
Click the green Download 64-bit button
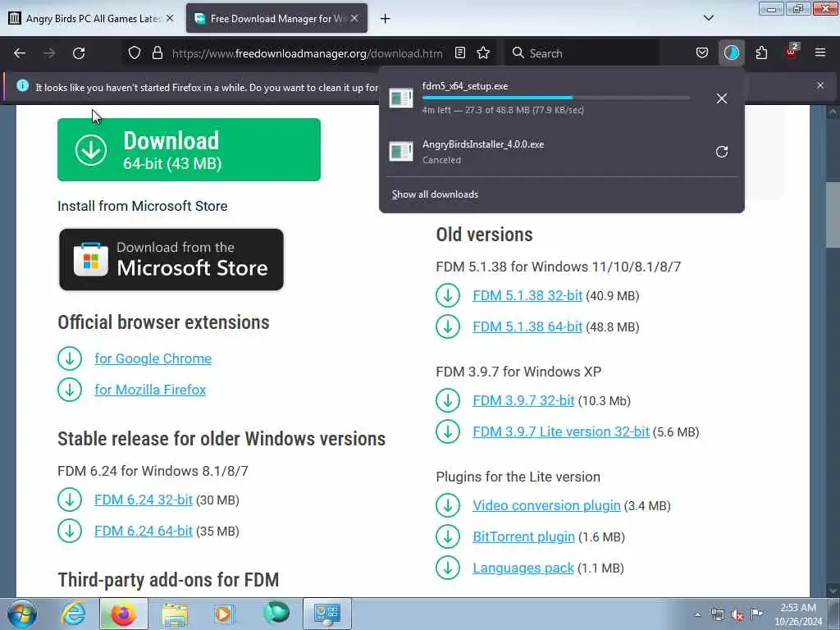pyautogui.click(x=189, y=149)
